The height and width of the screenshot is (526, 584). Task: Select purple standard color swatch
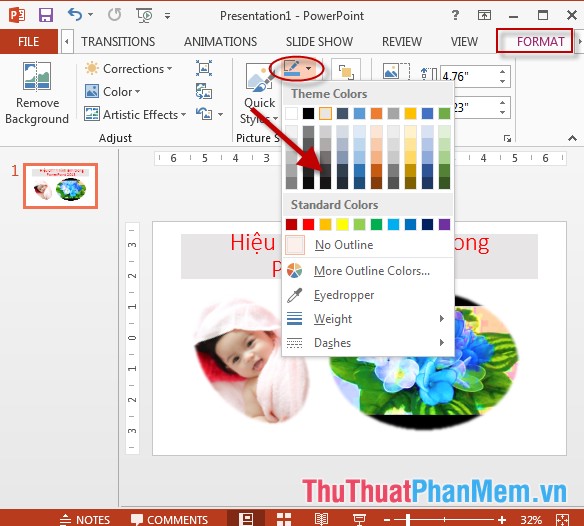coord(444,224)
